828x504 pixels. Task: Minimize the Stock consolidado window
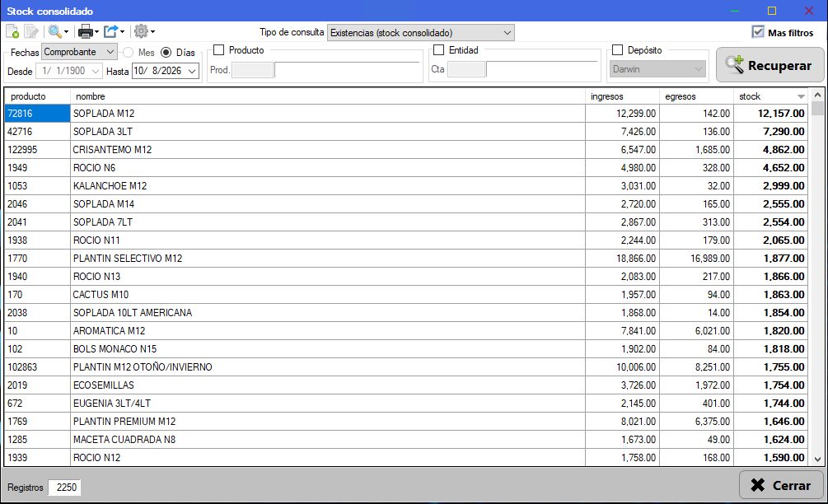click(735, 11)
